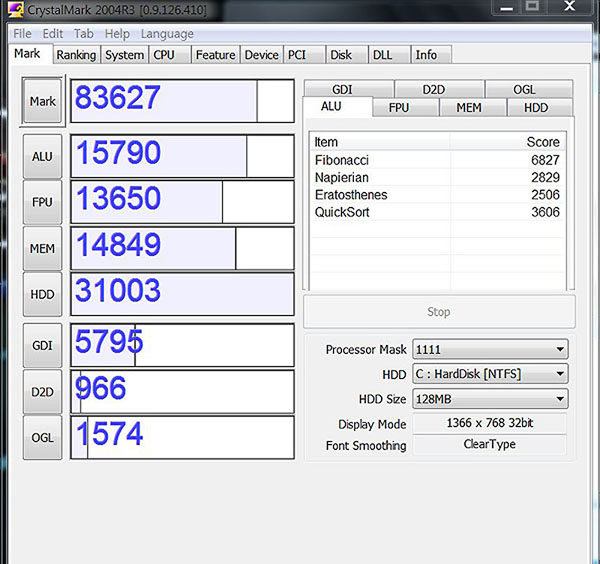Select the Napierian row in results list

point(437,178)
